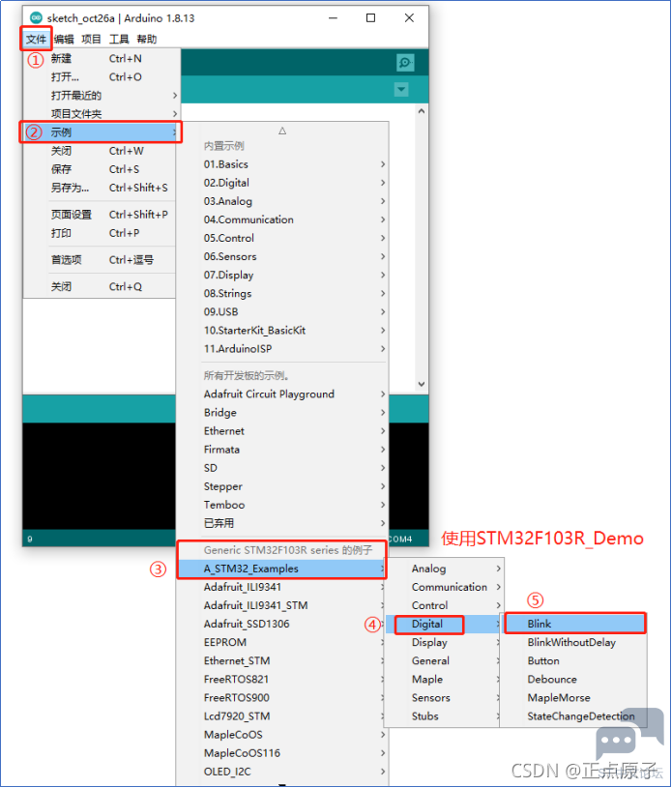Select A_STM32_Examples entry
The height and width of the screenshot is (788, 672).
[282, 569]
